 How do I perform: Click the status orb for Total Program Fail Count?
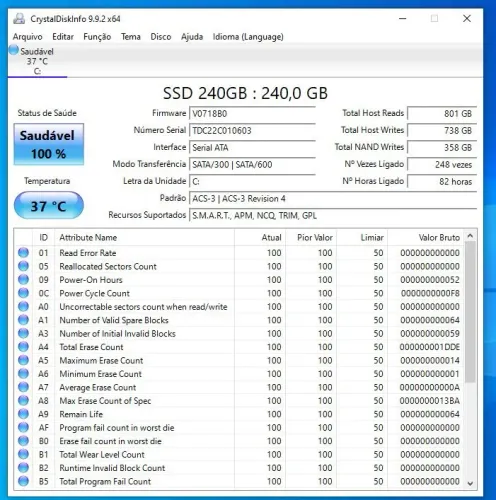23,481
